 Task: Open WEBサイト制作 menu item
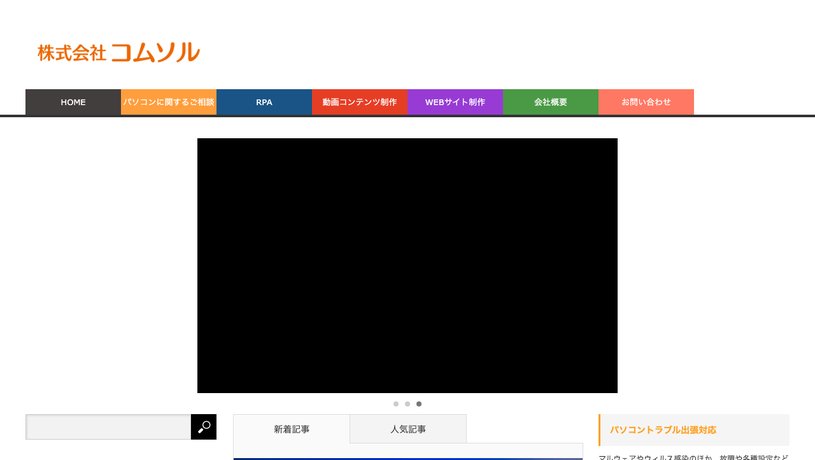(455, 102)
